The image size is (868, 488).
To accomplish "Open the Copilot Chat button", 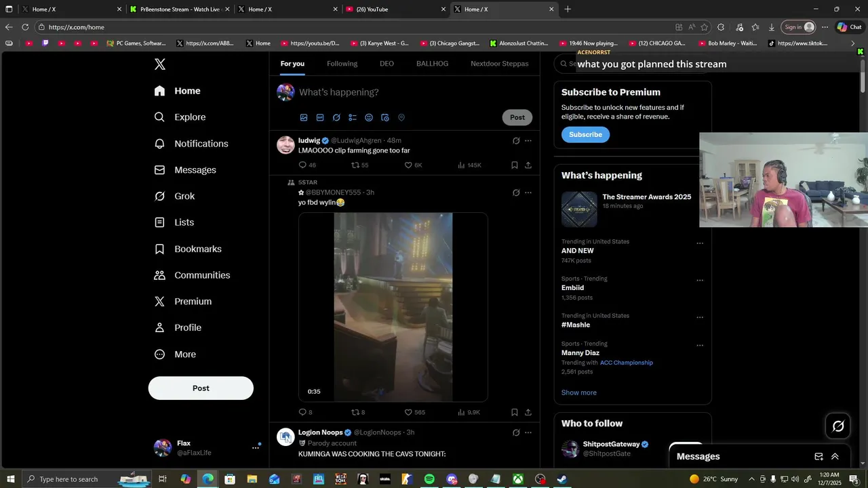I will coord(849,27).
